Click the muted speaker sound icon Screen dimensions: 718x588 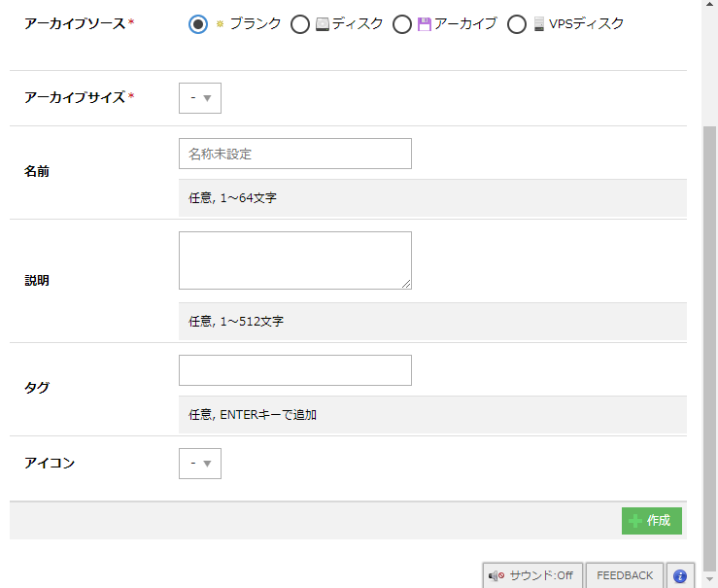point(496,575)
